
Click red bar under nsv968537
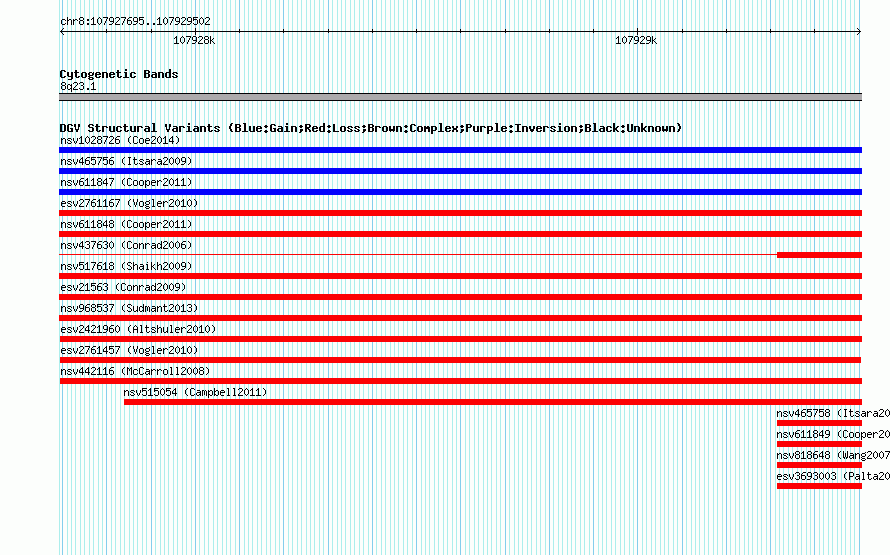click(x=460, y=318)
